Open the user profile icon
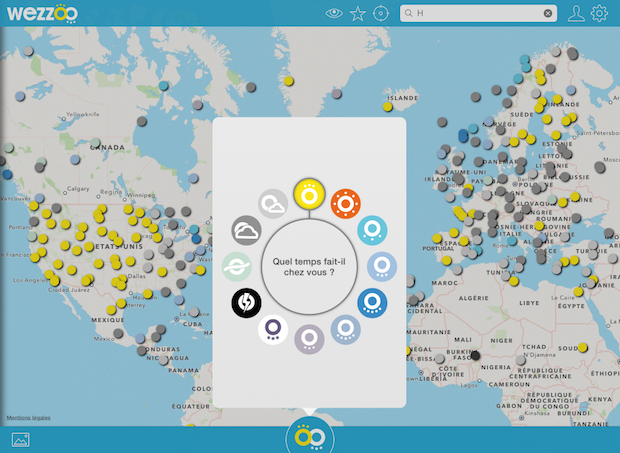This screenshot has height=453, width=620. click(576, 14)
